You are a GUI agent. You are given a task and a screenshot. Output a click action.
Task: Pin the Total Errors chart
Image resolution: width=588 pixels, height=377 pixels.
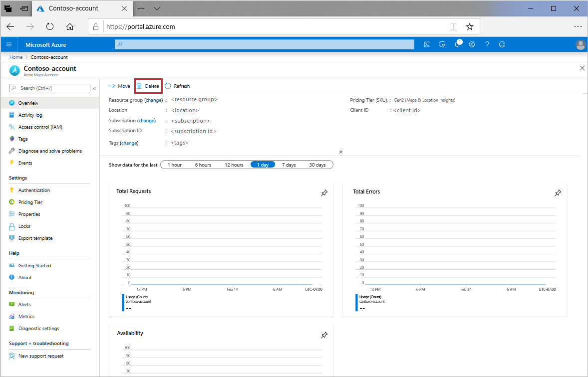click(x=558, y=192)
